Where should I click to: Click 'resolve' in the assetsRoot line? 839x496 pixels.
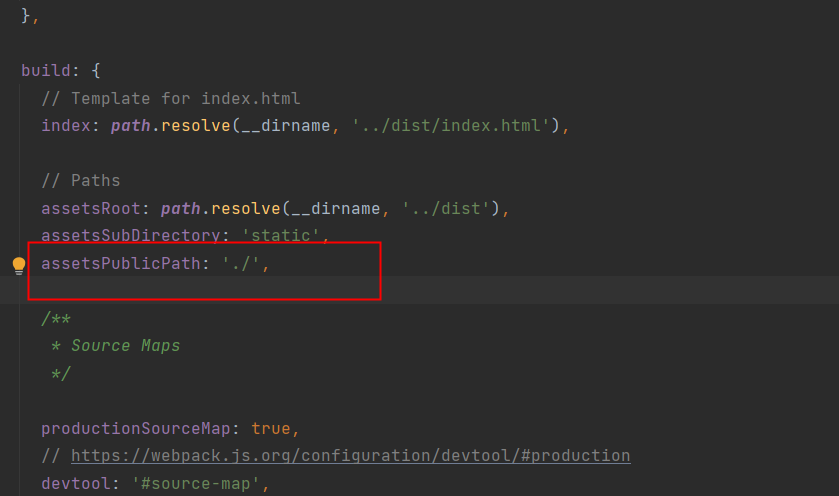246,208
